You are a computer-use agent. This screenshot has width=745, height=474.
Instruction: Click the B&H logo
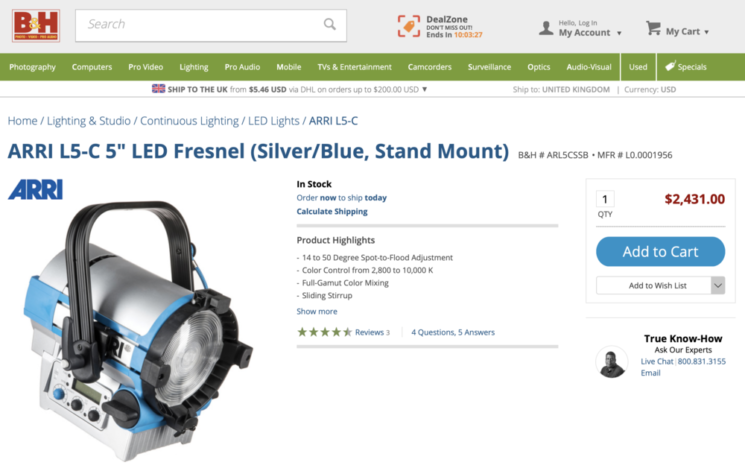[36, 26]
